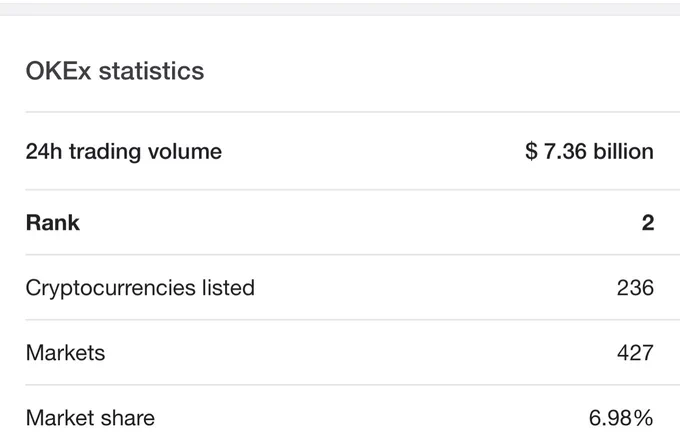Click the word statistics in the heading
The height and width of the screenshot is (446, 680).
click(151, 71)
